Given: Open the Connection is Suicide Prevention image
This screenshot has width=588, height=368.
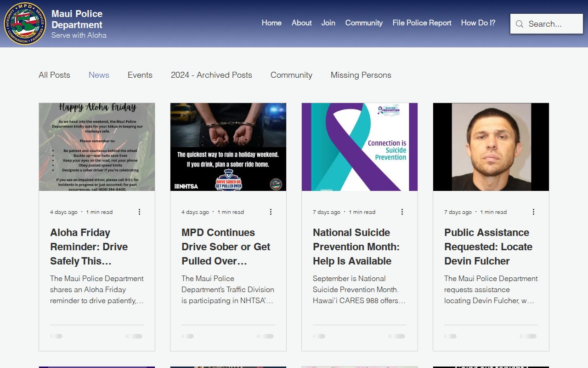Looking at the screenshot, I should (360, 147).
